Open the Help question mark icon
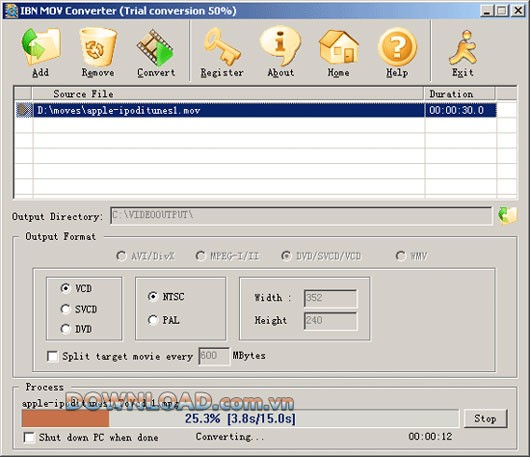 pyautogui.click(x=397, y=47)
